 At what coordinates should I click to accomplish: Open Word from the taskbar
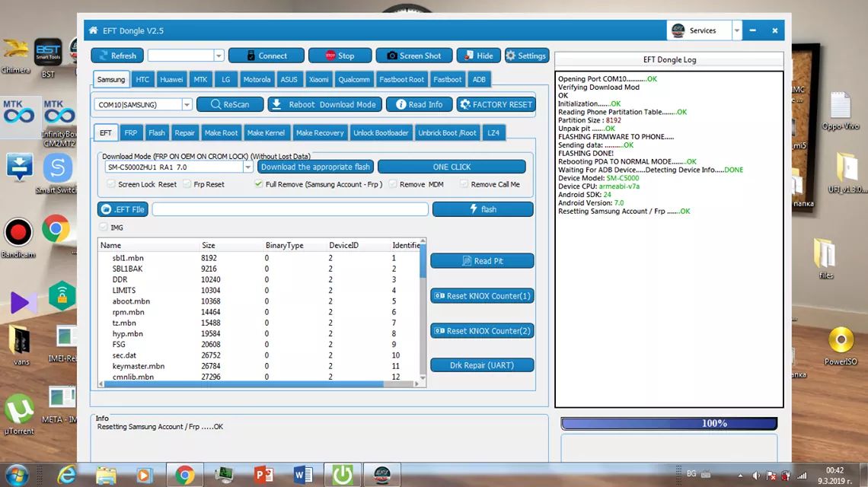click(303, 475)
